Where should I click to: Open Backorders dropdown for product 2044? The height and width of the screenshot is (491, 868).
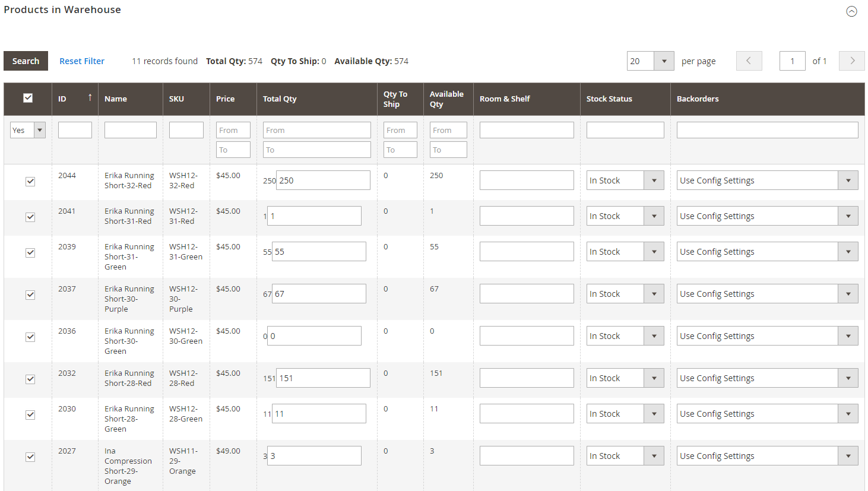click(x=767, y=180)
